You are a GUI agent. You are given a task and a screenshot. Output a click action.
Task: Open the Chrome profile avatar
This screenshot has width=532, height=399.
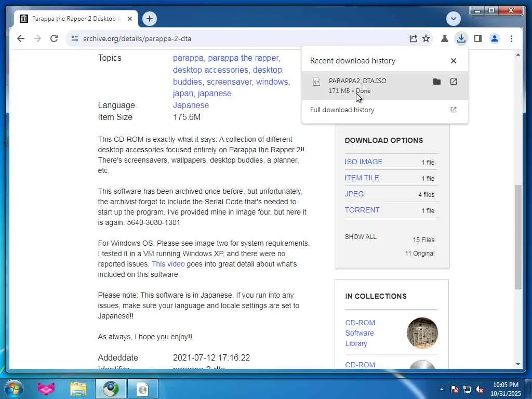coord(495,38)
